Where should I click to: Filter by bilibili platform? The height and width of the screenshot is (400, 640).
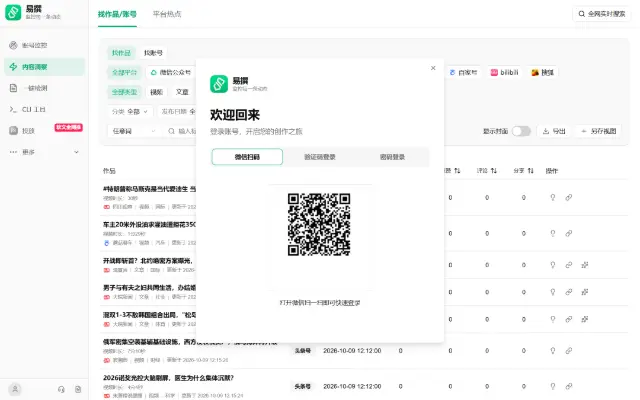(504, 72)
